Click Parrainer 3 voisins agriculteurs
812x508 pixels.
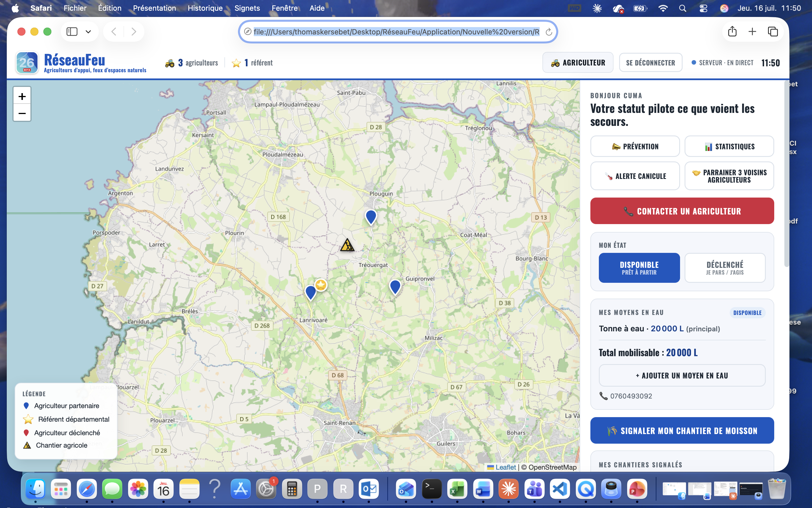coord(729,176)
